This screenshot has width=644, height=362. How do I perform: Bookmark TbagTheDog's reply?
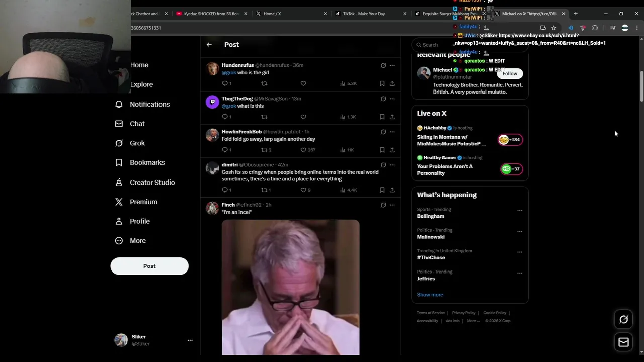[x=382, y=117]
